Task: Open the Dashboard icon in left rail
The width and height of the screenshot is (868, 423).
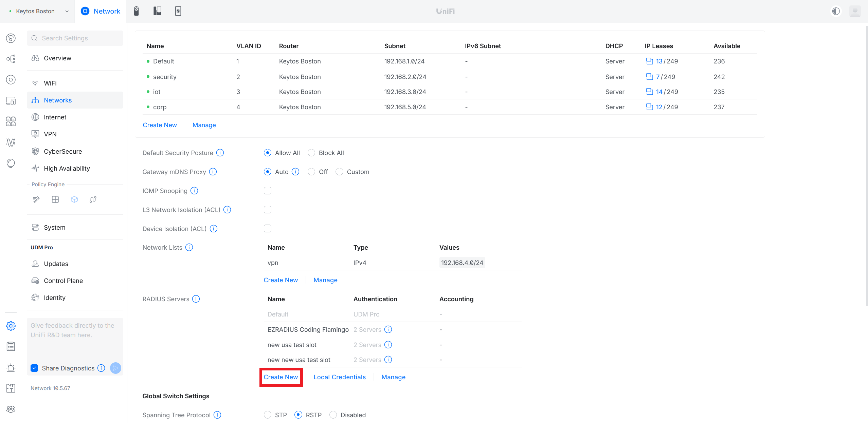Action: pos(11,38)
